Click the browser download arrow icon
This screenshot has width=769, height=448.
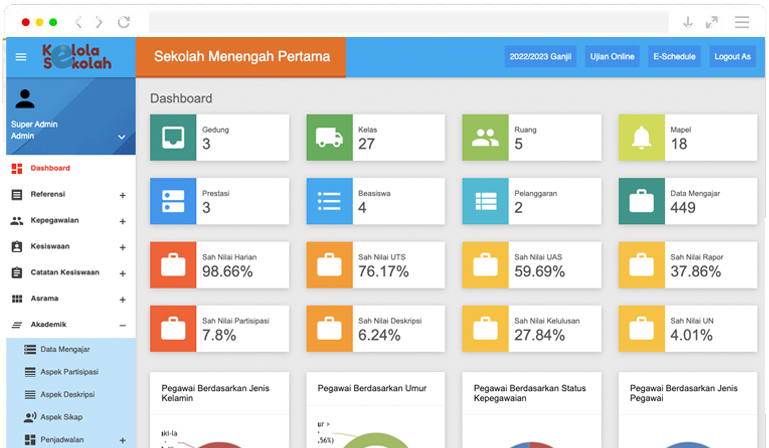coord(688,22)
